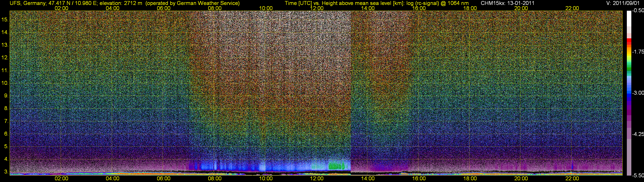Image resolution: width=644 pixels, height=182 pixels.
Task: Click '08:00' on the upper time axis
Action: (215, 8)
